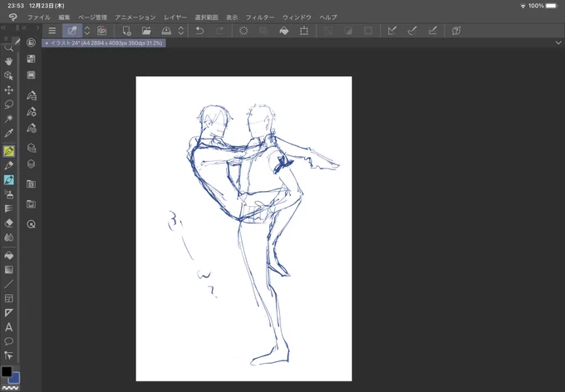Open the Tool Property palette icon
The height and width of the screenshot is (392, 565).
(x=32, y=111)
